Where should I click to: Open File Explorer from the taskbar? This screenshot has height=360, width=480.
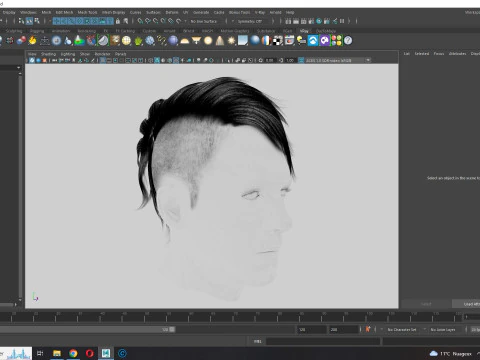pyautogui.click(x=57, y=353)
